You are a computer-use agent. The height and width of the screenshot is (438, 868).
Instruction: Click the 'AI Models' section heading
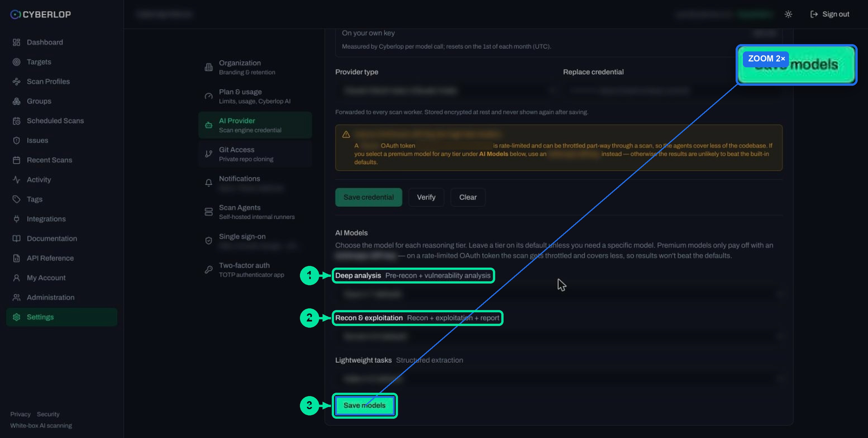tap(351, 233)
